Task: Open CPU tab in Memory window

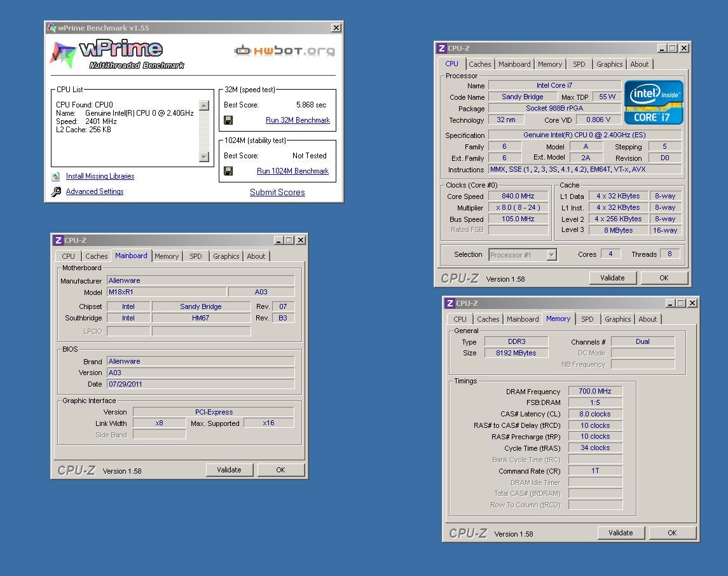Action: [x=460, y=319]
